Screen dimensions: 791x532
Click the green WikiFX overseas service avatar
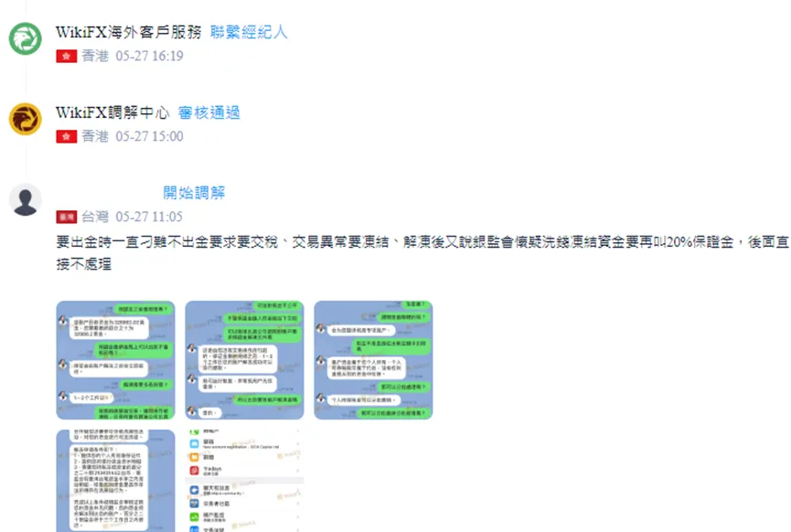pyautogui.click(x=26, y=38)
